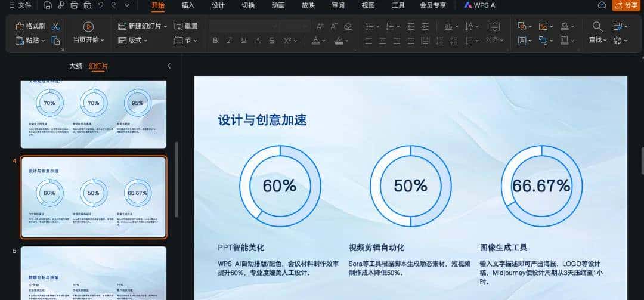Click the Print Preview icon

pos(87,5)
